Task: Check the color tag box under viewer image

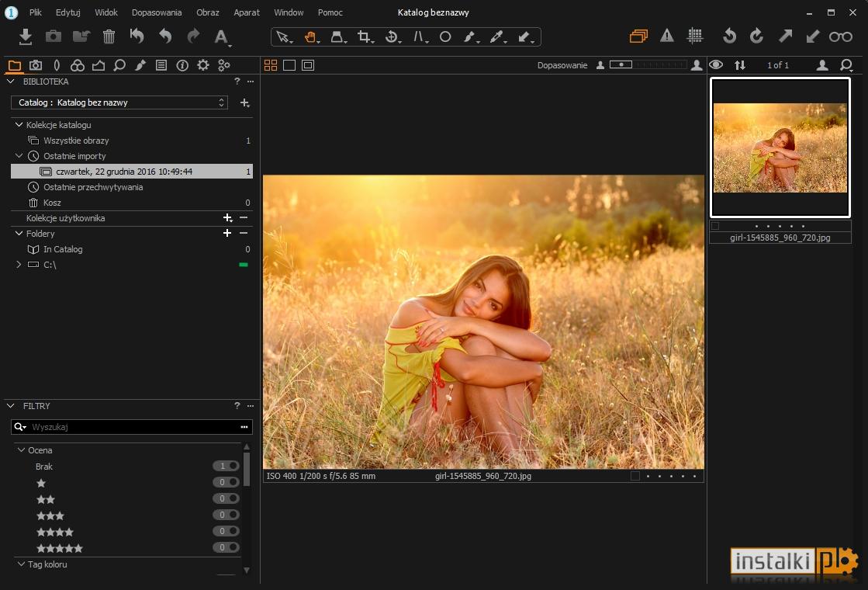Action: point(635,476)
